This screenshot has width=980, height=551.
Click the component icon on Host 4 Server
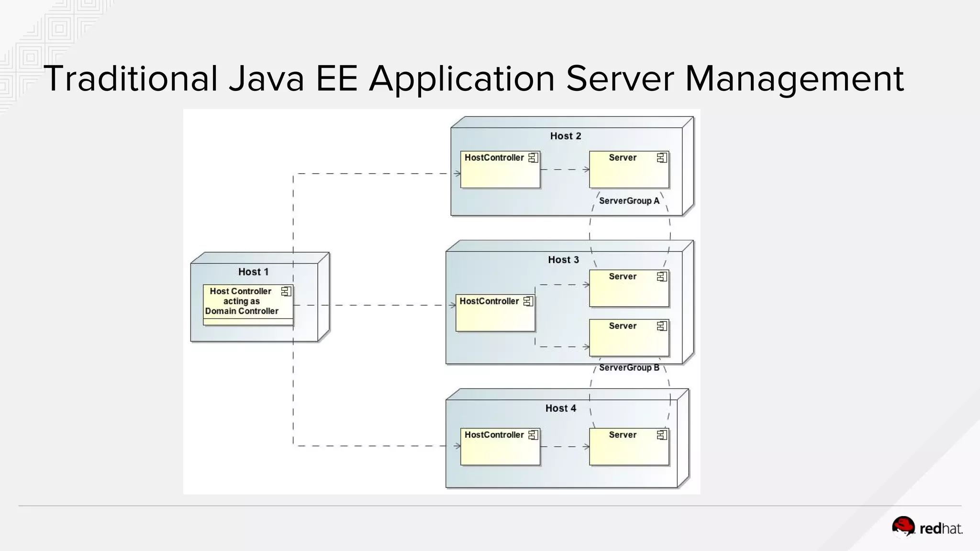[x=662, y=435]
